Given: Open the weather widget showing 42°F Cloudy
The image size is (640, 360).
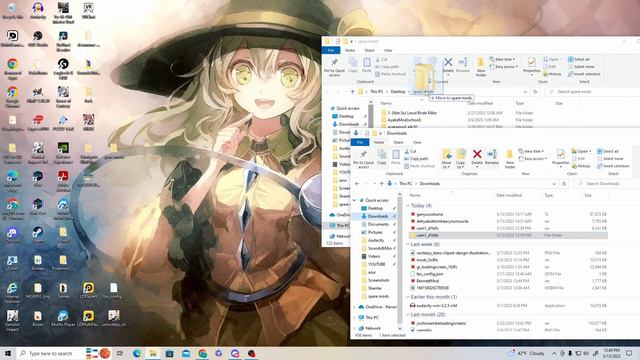Looking at the screenshot, I should pyautogui.click(x=526, y=353).
